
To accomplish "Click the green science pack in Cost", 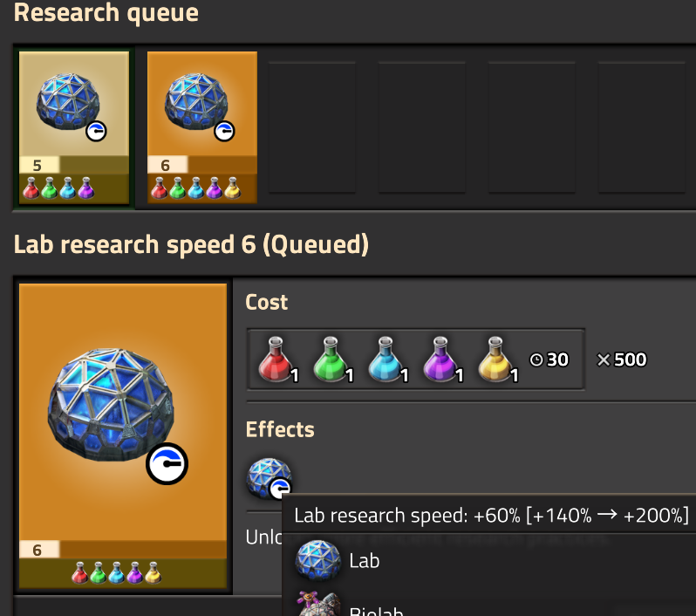I will tap(333, 359).
